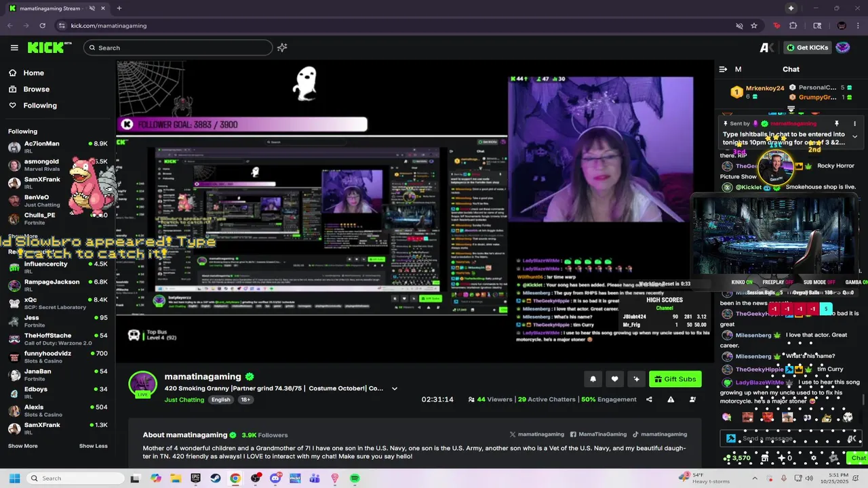The image size is (868, 488).
Task: Expand the stream title chevron
Action: coord(394,388)
